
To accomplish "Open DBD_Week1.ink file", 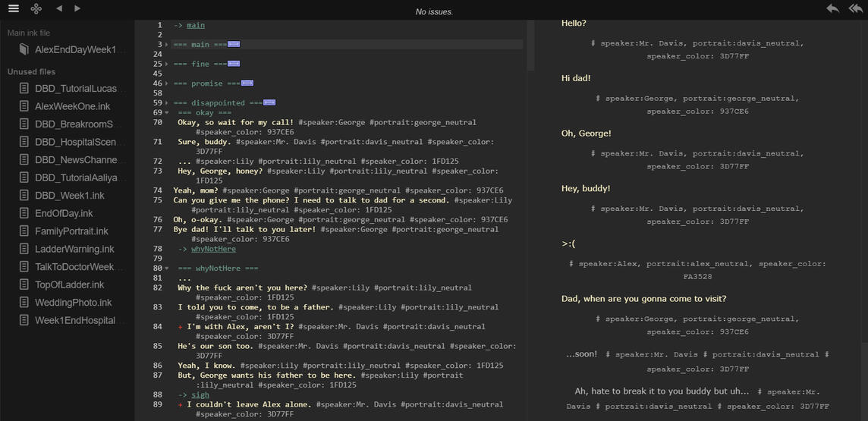I will [x=70, y=195].
